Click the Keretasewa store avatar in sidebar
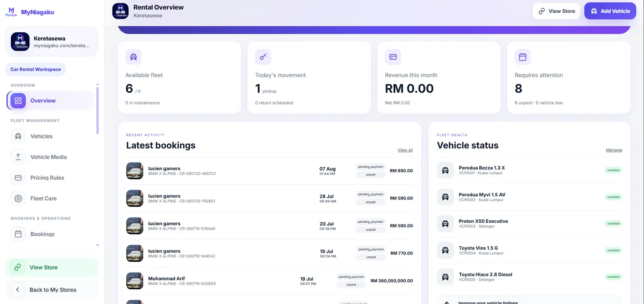This screenshot has height=304, width=644. 20,42
